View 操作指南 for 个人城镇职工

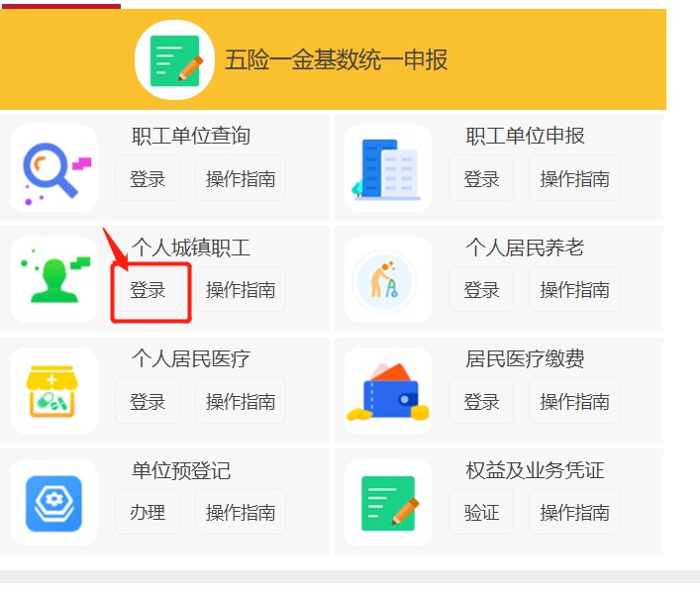[241, 289]
